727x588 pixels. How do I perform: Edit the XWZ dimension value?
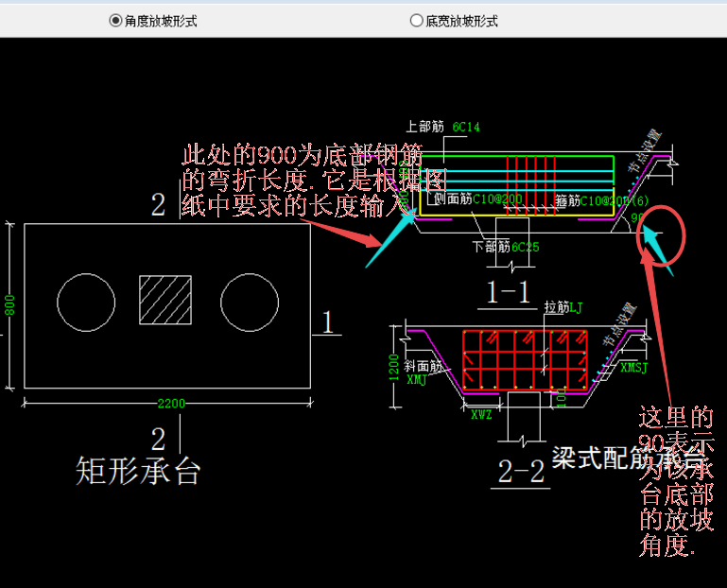point(481,415)
